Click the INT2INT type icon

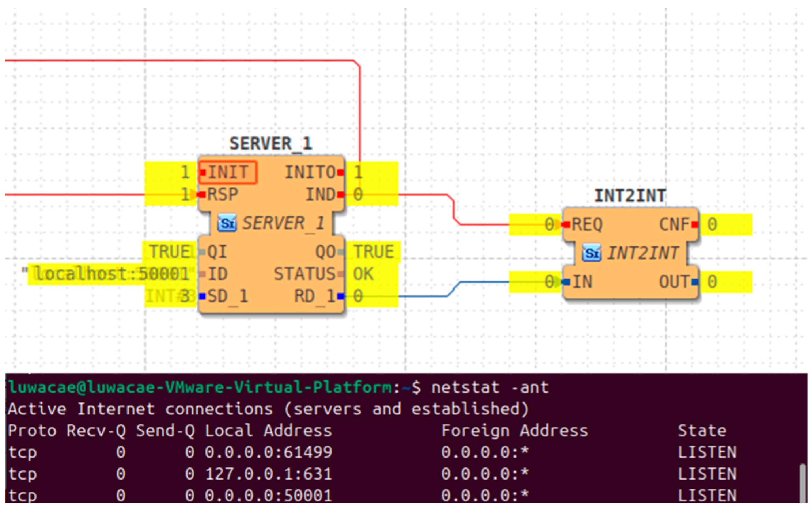tap(591, 253)
